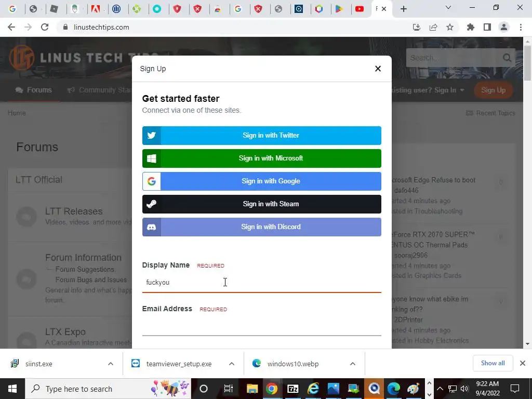Viewport: 532px width, 399px height.
Task: Click into the Email Address field
Action: click(x=262, y=326)
